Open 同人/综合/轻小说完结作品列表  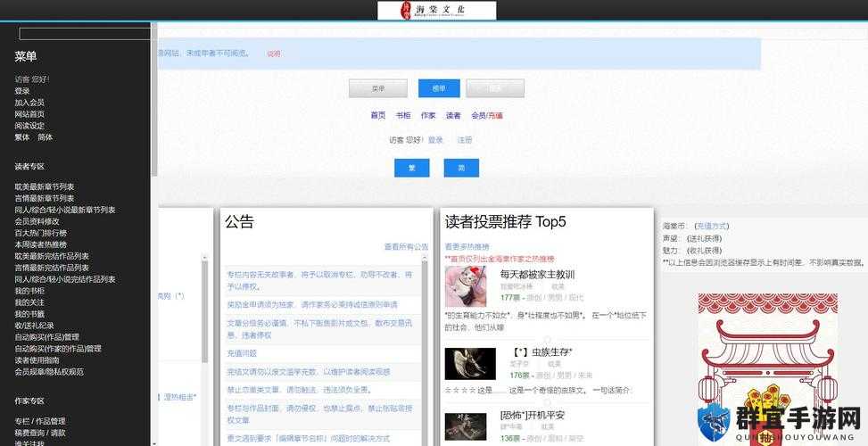pyautogui.click(x=65, y=279)
